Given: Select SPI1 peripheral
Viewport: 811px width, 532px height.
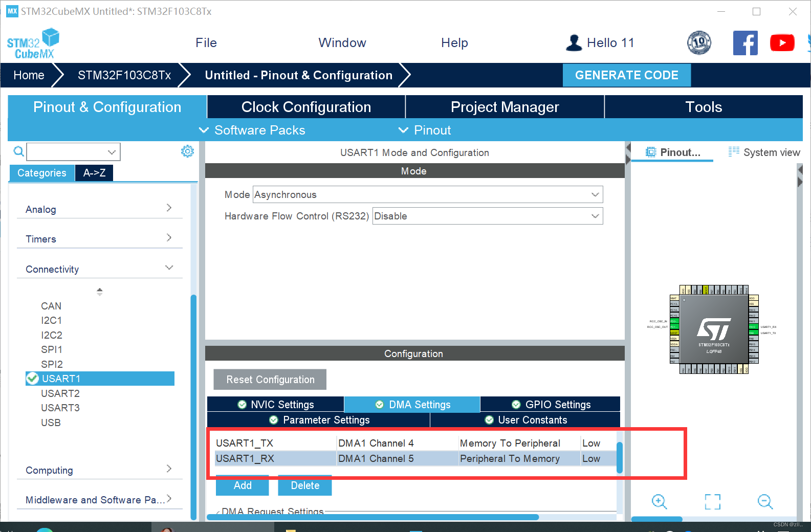Looking at the screenshot, I should (52, 349).
